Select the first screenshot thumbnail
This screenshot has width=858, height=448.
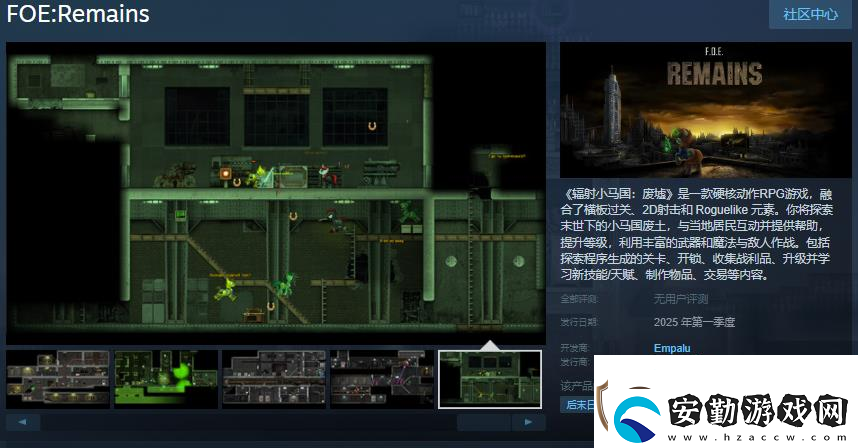(58, 380)
